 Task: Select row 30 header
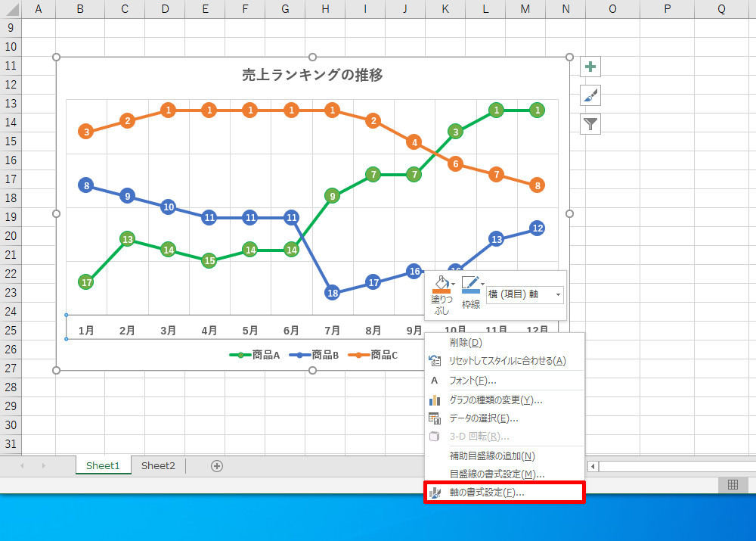coord(11,425)
